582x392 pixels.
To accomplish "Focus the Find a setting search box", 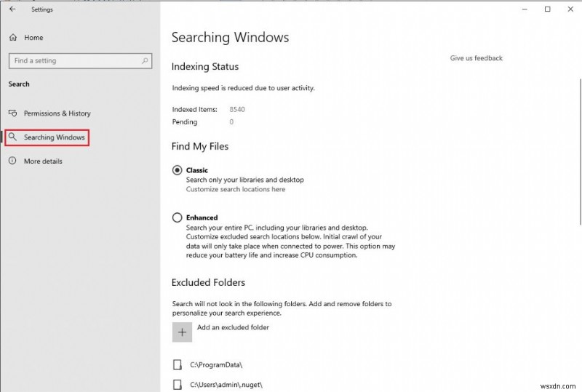I will 80,61.
